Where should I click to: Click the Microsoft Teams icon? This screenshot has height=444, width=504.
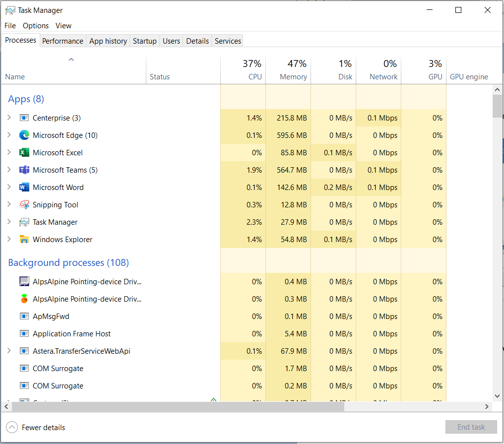24,170
